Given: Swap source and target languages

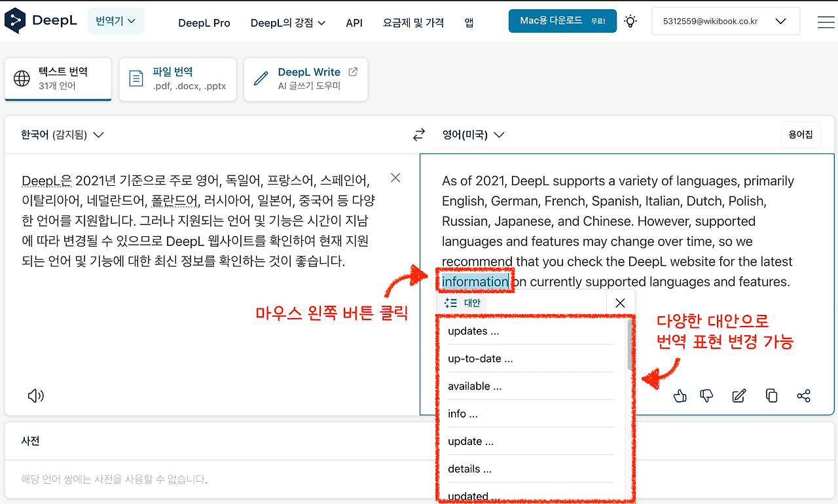Looking at the screenshot, I should (x=419, y=135).
